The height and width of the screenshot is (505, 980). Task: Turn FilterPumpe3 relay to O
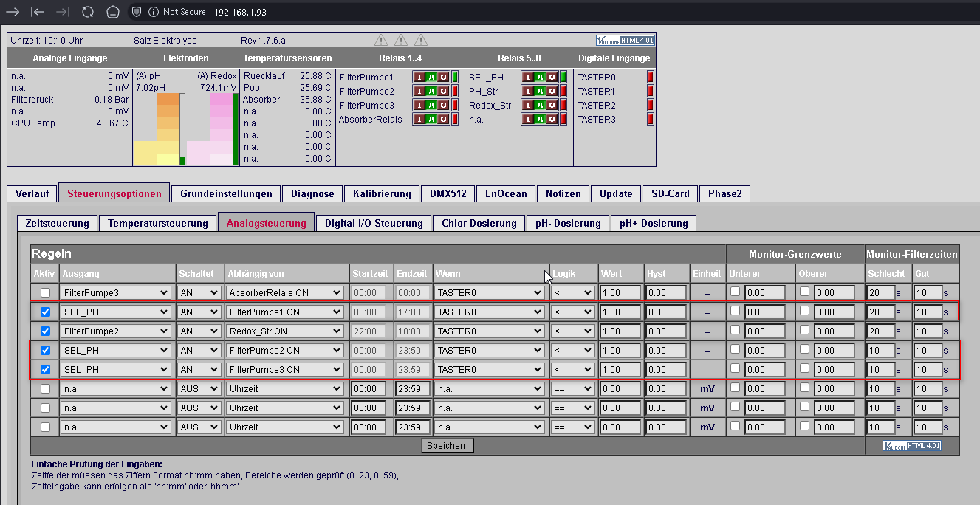[443, 105]
